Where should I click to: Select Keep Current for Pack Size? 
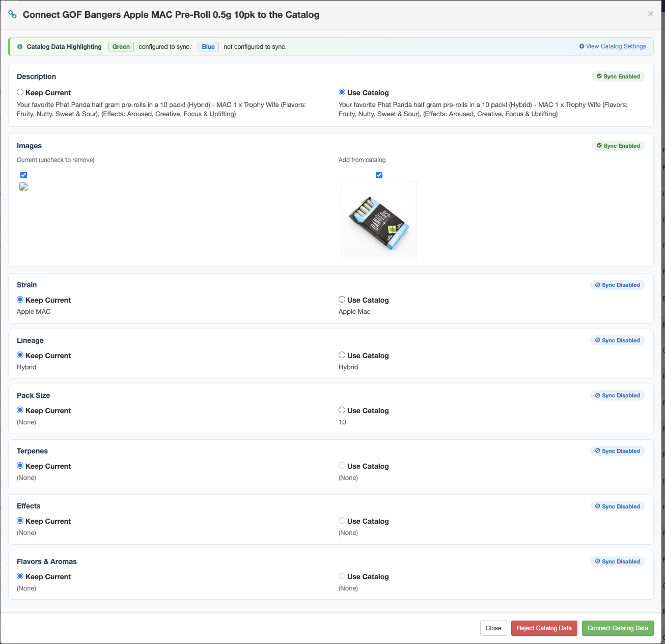pyautogui.click(x=20, y=410)
